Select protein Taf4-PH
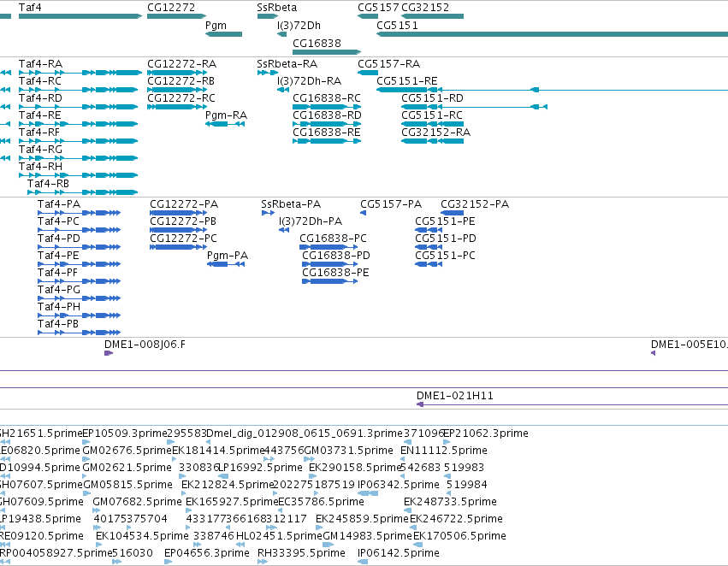This screenshot has height=566, width=728. click(79, 315)
